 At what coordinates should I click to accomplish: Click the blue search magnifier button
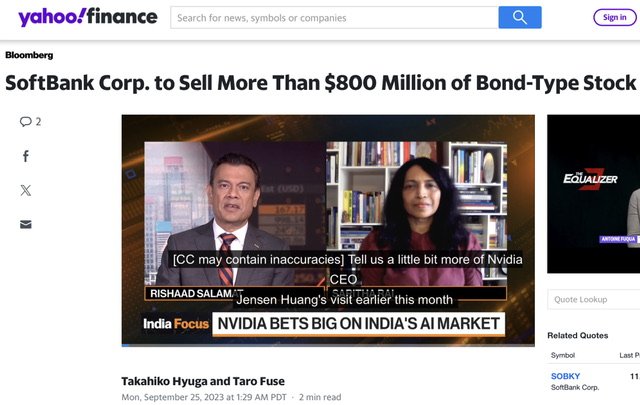pyautogui.click(x=520, y=18)
